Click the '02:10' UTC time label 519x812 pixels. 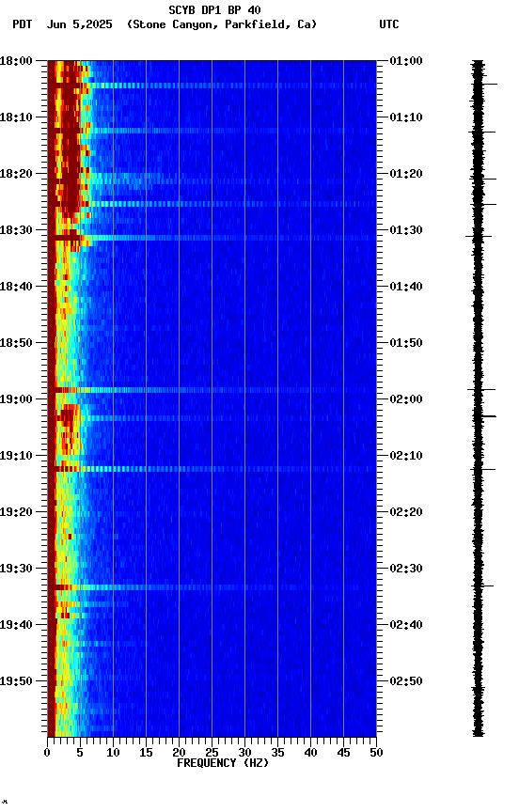pyautogui.click(x=406, y=456)
